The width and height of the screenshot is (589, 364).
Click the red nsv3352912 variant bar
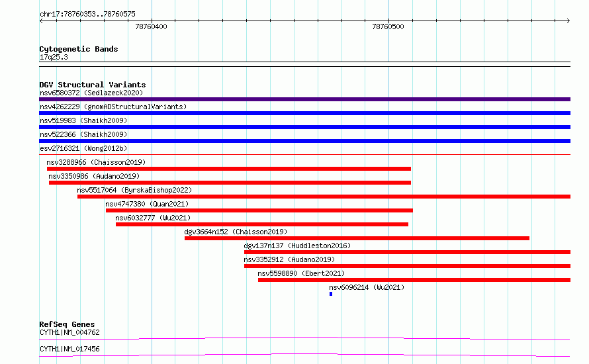click(407, 266)
